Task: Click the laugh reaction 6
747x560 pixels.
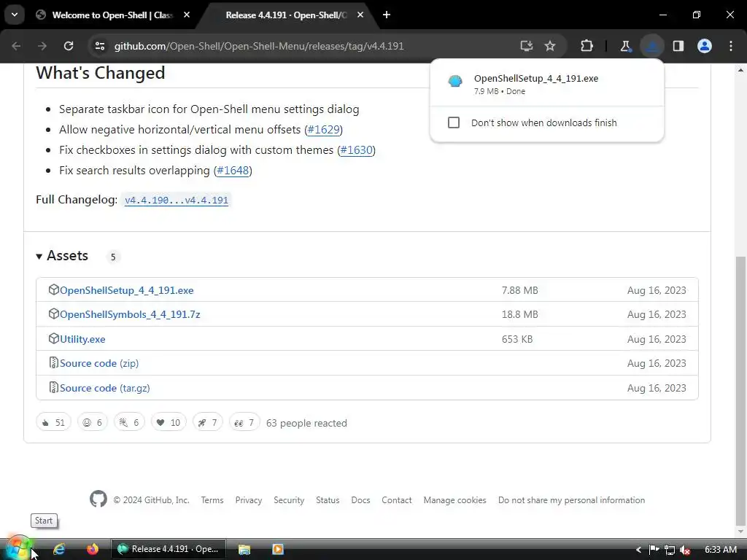Action: tap(93, 422)
